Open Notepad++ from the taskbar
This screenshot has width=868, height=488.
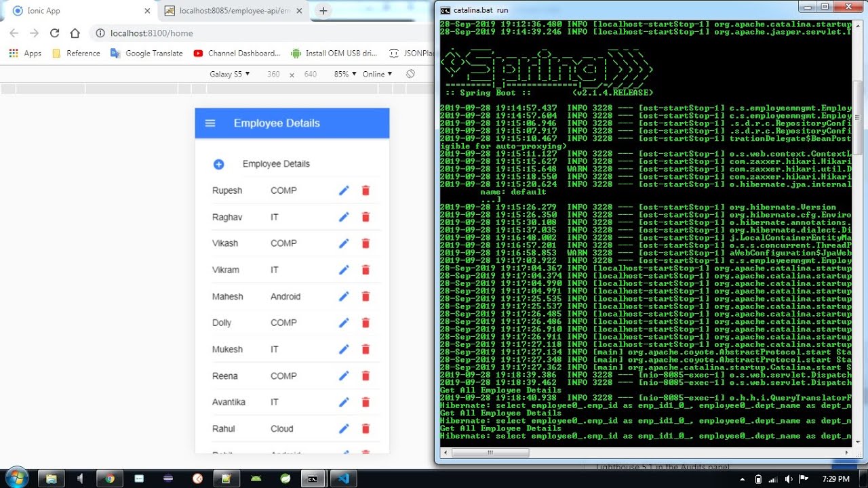point(227,479)
